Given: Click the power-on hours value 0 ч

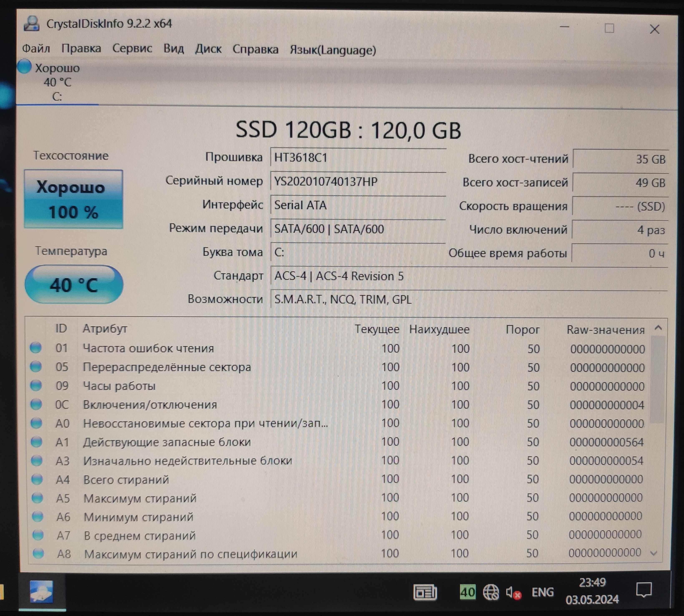Looking at the screenshot, I should [620, 253].
